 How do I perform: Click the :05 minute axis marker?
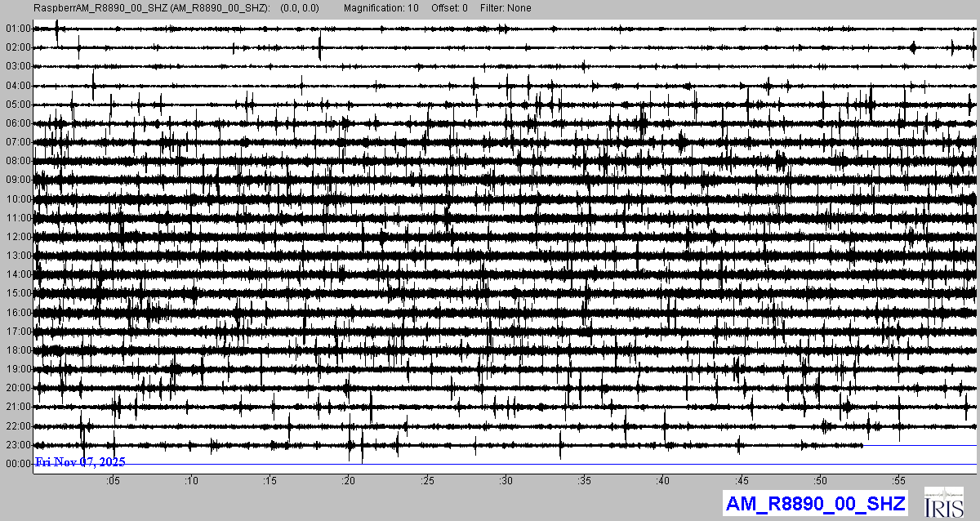tap(113, 480)
